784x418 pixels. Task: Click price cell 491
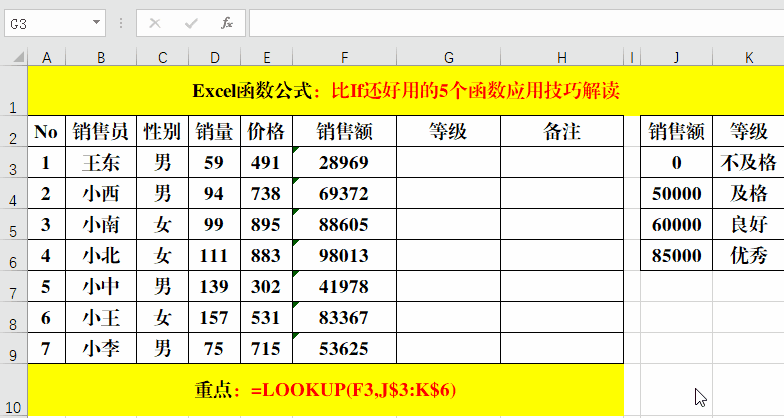tap(266, 162)
